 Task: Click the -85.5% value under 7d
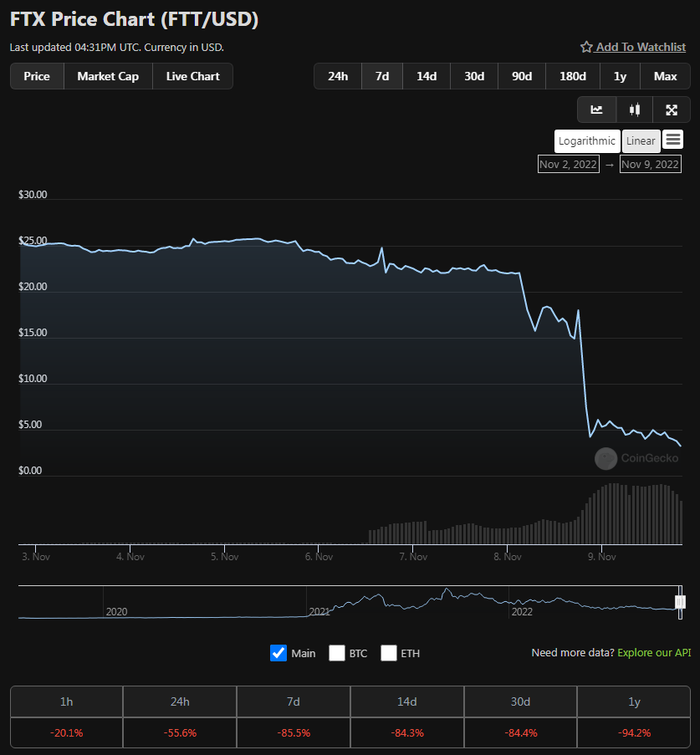(294, 733)
